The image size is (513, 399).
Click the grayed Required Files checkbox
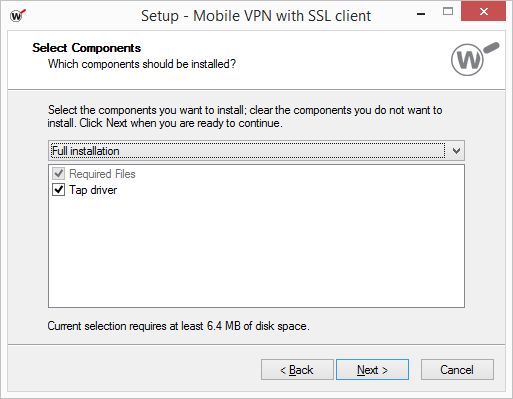coord(59,174)
